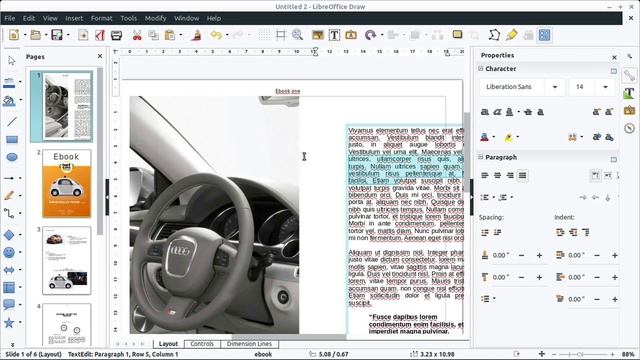The width and height of the screenshot is (640, 360).
Task: Set paragraph Align Right
Action: (510, 176)
